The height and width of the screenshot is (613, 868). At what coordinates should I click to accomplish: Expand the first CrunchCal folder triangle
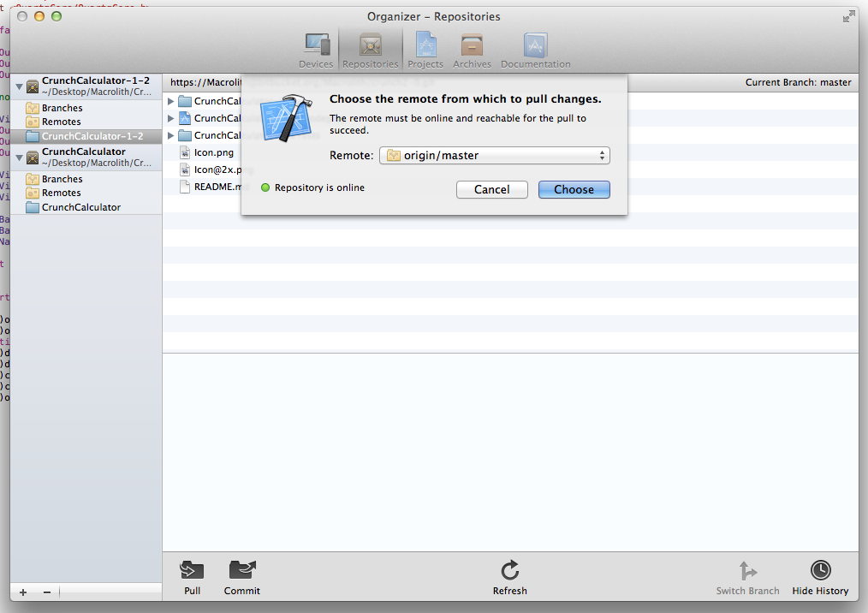[x=171, y=101]
